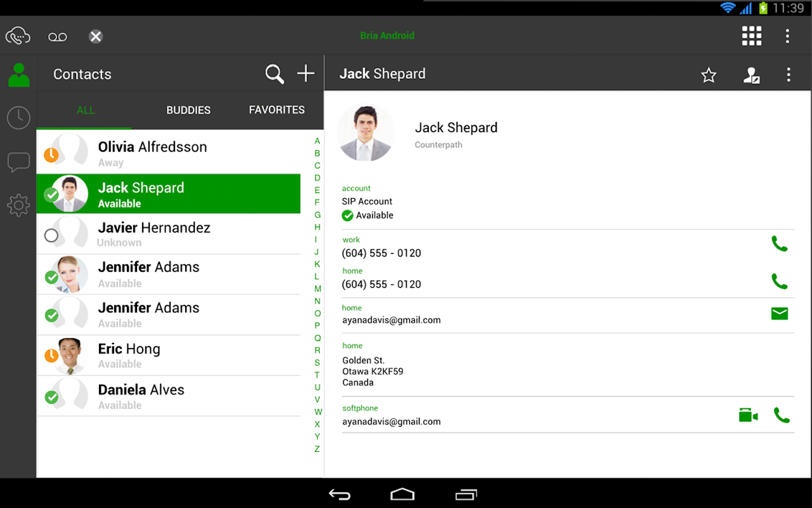This screenshot has width=812, height=508.
Task: Open voicemail icon
Action: pos(58,37)
